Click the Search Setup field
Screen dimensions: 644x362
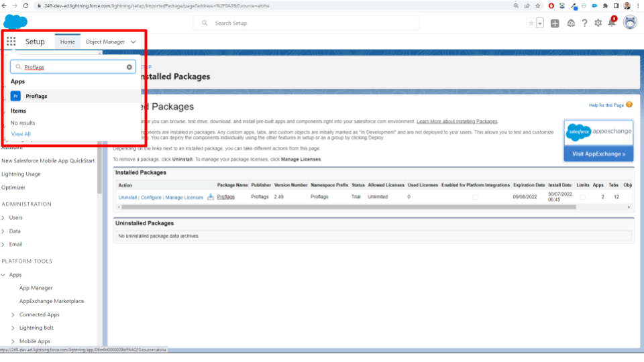click(306, 23)
